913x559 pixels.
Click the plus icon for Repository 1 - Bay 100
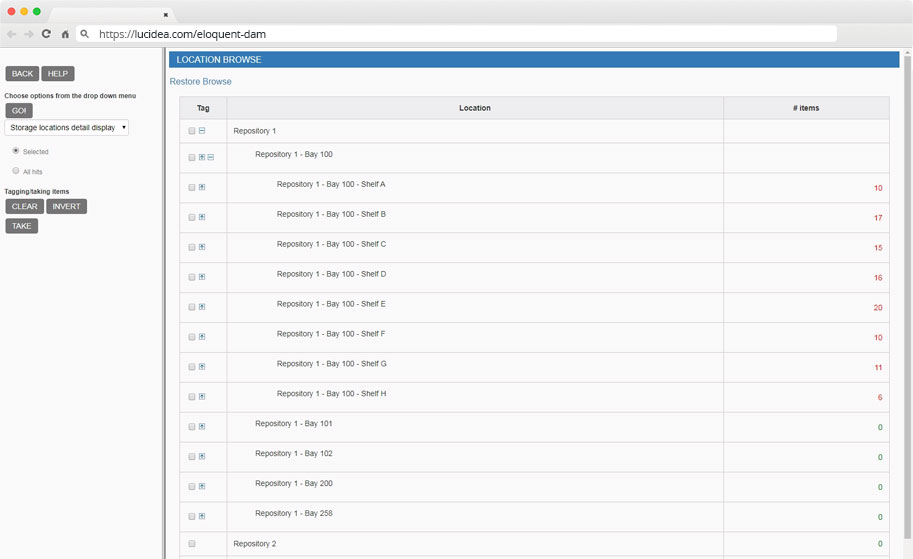pos(202,157)
